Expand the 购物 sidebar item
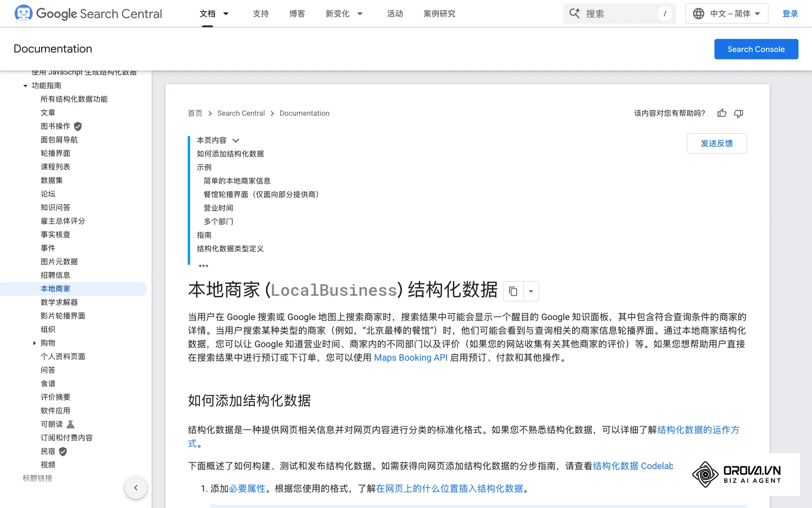Viewport: 812px width, 508px height. (35, 343)
